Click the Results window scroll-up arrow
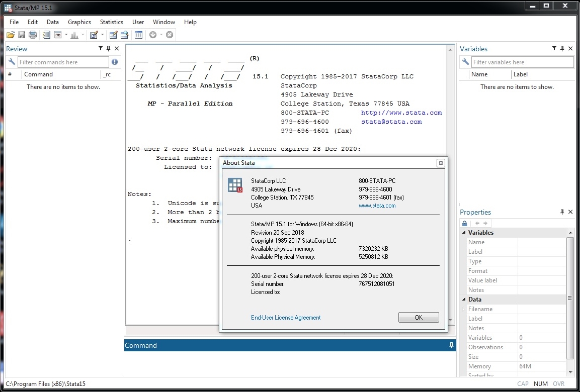This screenshot has width=580, height=392. [451, 50]
